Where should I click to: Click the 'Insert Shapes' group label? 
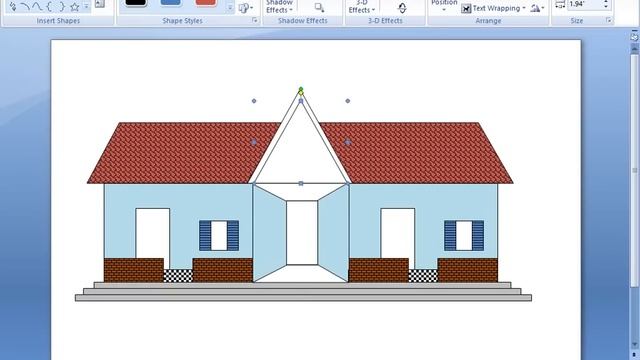(x=58, y=20)
